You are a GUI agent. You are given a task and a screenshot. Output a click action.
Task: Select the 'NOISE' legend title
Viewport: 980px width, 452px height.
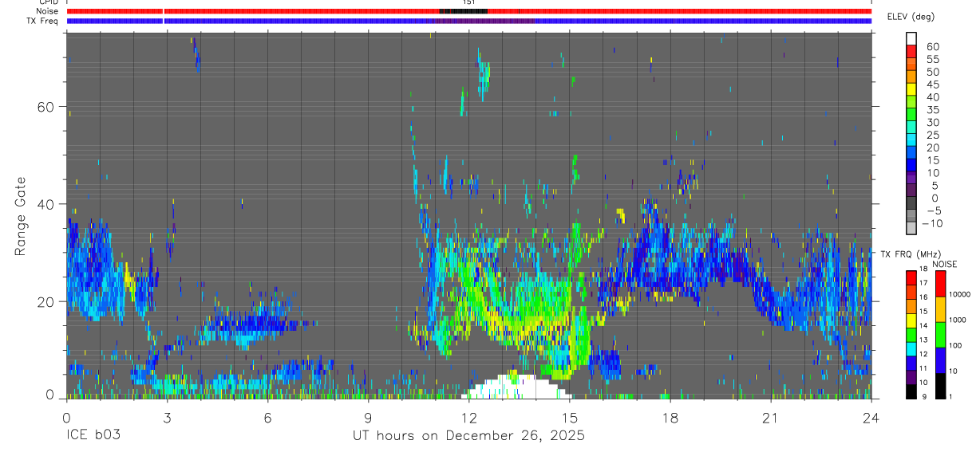945,264
